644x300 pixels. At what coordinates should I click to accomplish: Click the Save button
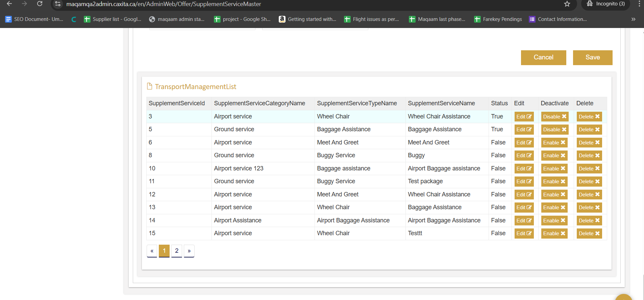click(x=592, y=57)
